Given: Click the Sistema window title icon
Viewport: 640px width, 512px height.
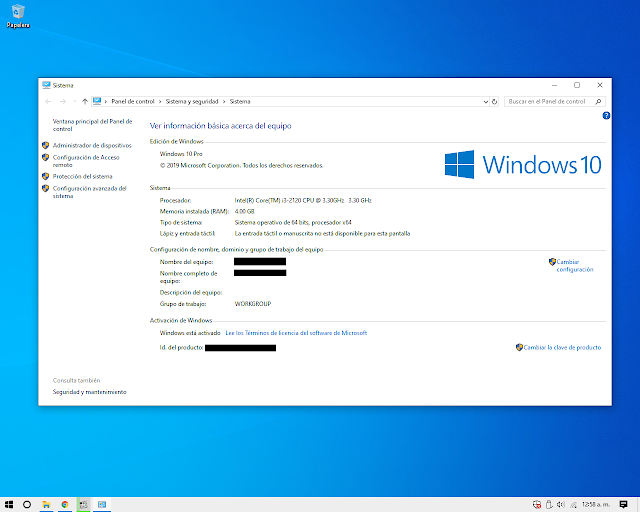Looking at the screenshot, I should (x=46, y=85).
